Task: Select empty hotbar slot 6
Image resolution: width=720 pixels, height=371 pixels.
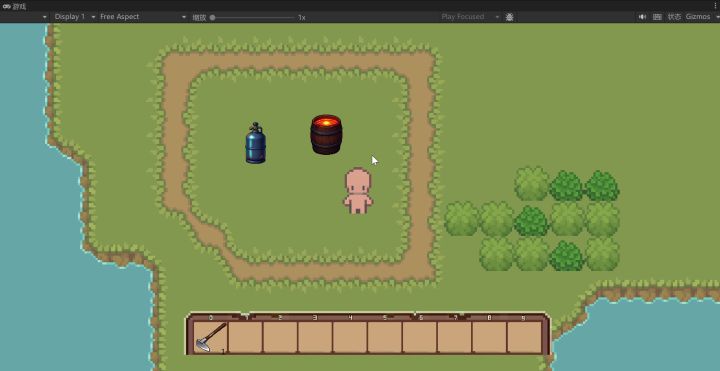Action: 420,337
